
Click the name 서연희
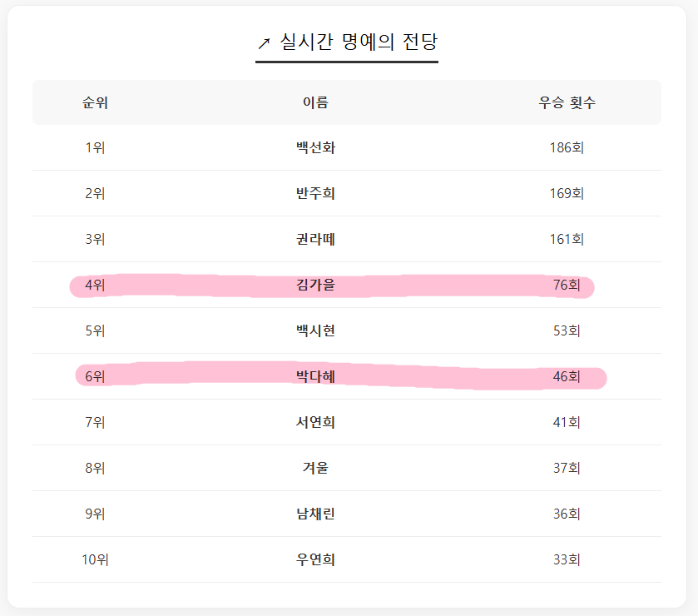(315, 423)
